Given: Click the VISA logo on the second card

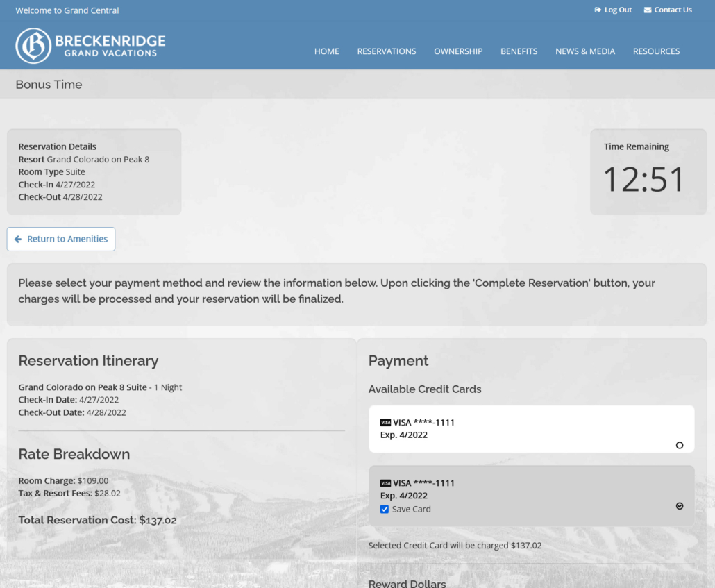Looking at the screenshot, I should tap(385, 483).
